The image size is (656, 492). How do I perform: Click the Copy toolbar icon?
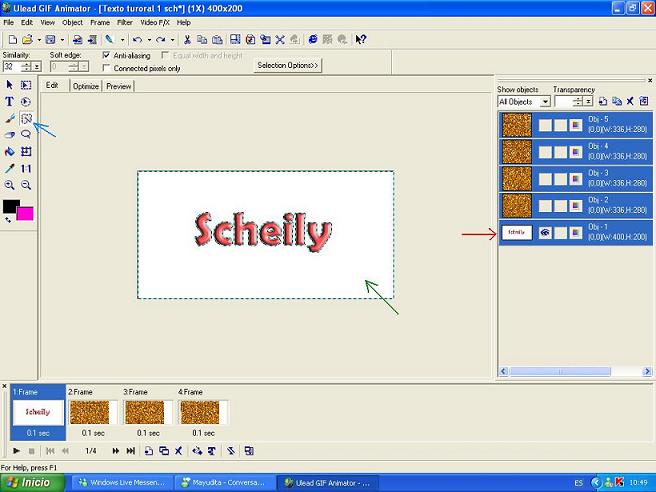202,39
